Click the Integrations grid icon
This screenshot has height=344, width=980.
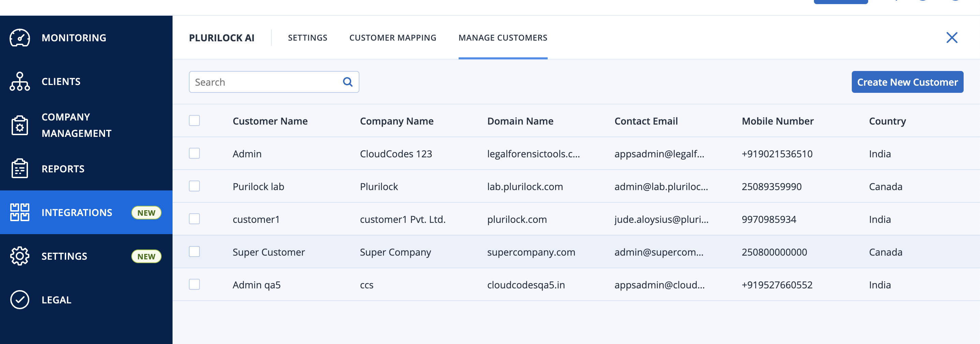tap(20, 212)
